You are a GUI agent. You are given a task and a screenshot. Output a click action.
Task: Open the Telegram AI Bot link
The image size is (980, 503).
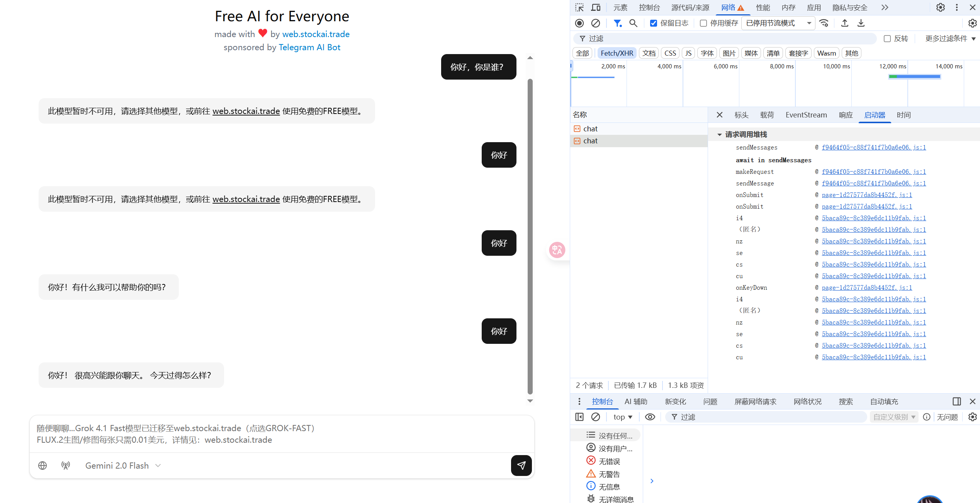[309, 47]
